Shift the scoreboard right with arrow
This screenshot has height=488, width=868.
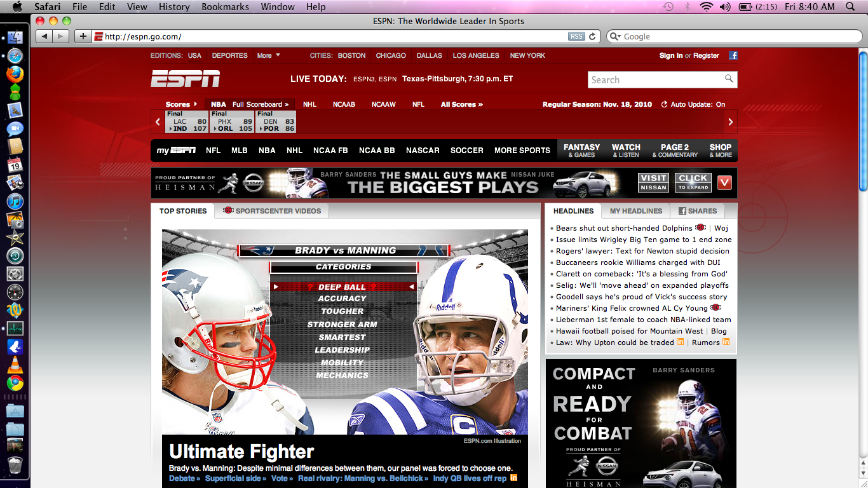(x=731, y=121)
